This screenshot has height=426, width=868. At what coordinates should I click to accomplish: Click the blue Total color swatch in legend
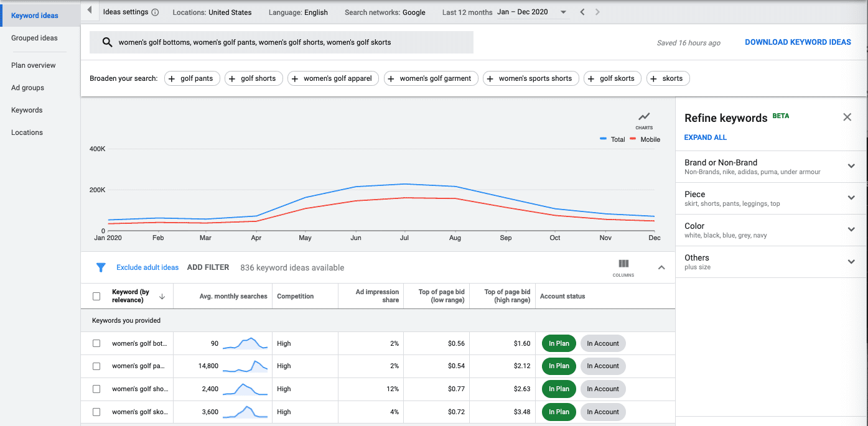pyautogui.click(x=602, y=139)
